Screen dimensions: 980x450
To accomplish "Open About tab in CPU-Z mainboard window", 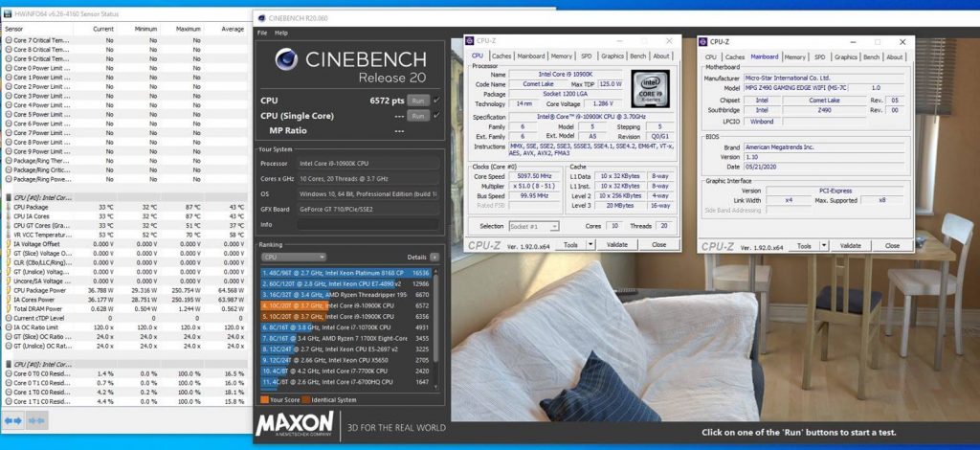I will (x=895, y=56).
